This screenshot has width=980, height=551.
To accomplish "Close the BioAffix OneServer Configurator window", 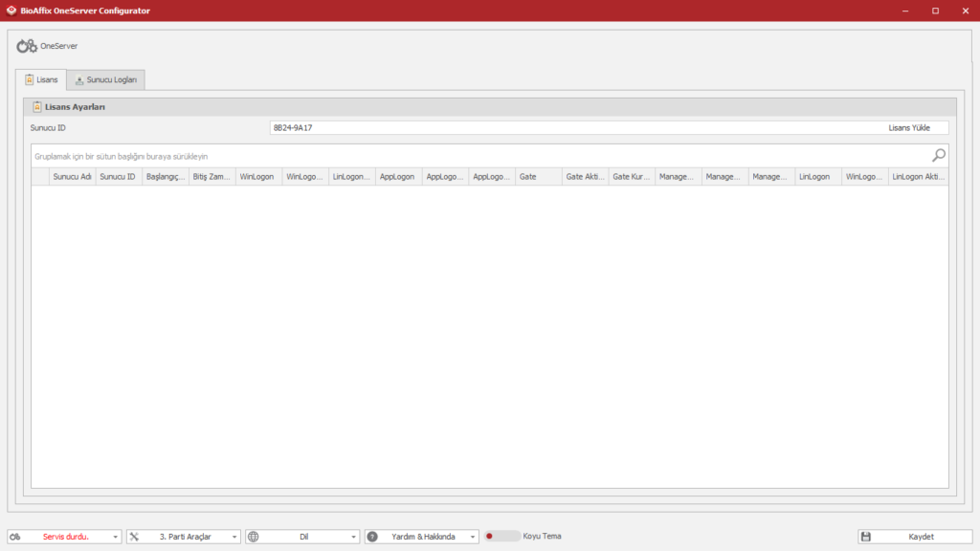I will click(965, 11).
